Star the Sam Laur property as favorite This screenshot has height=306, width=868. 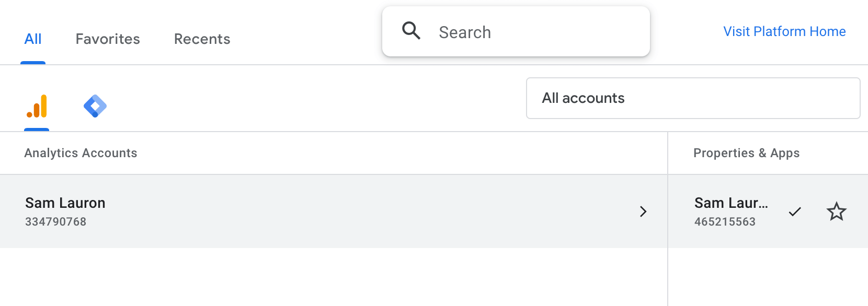point(837,211)
